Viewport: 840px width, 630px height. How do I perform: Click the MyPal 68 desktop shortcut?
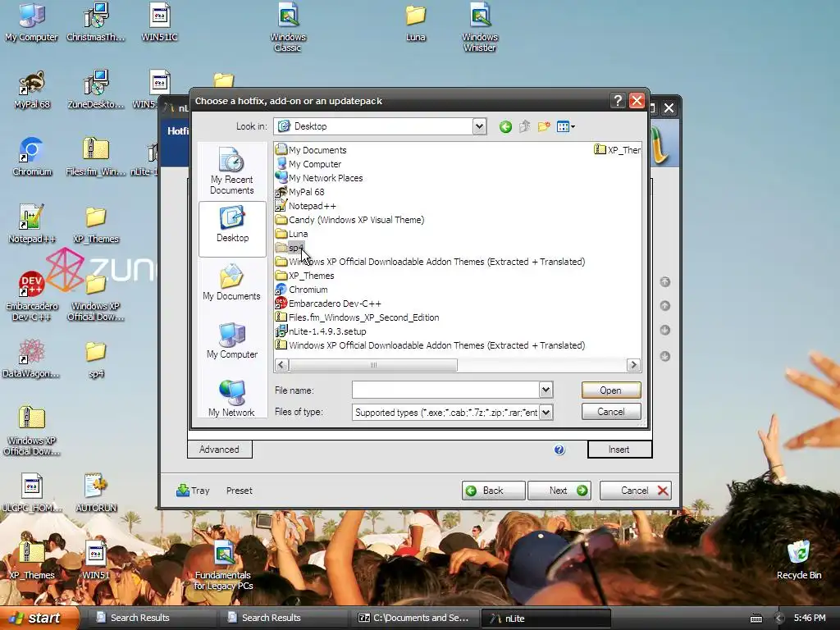click(32, 89)
